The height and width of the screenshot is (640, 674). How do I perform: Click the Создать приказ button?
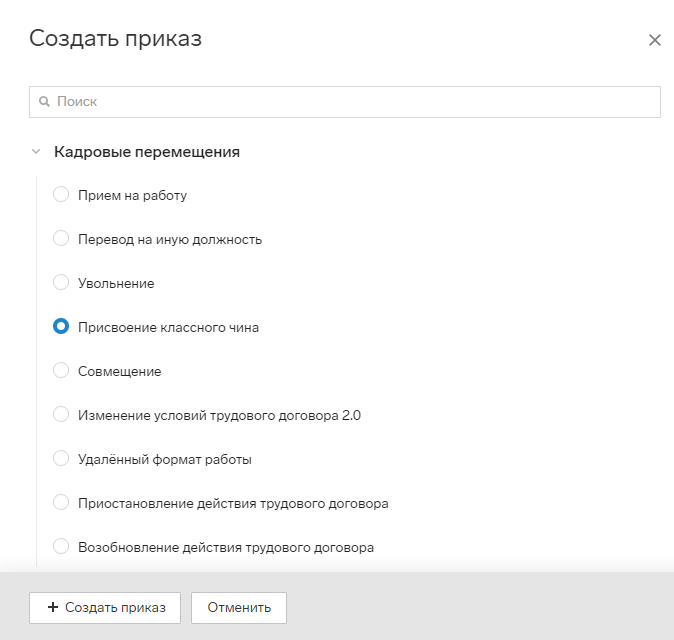[105, 608]
